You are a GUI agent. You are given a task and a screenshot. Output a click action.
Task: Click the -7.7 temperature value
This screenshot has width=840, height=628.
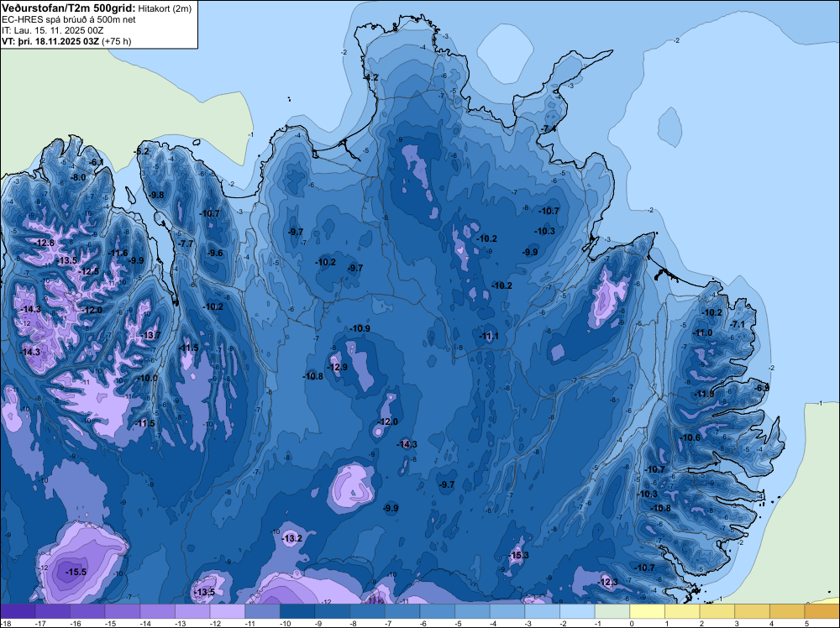(x=186, y=243)
